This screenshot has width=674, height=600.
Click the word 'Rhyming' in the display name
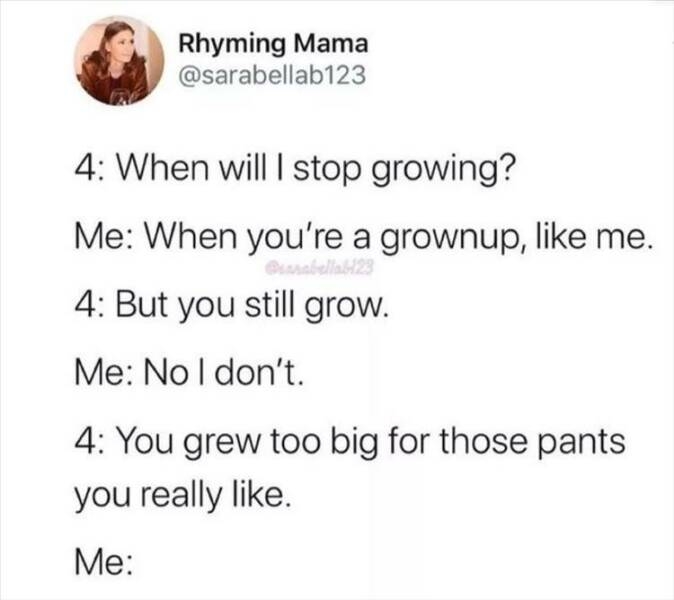coord(232,45)
